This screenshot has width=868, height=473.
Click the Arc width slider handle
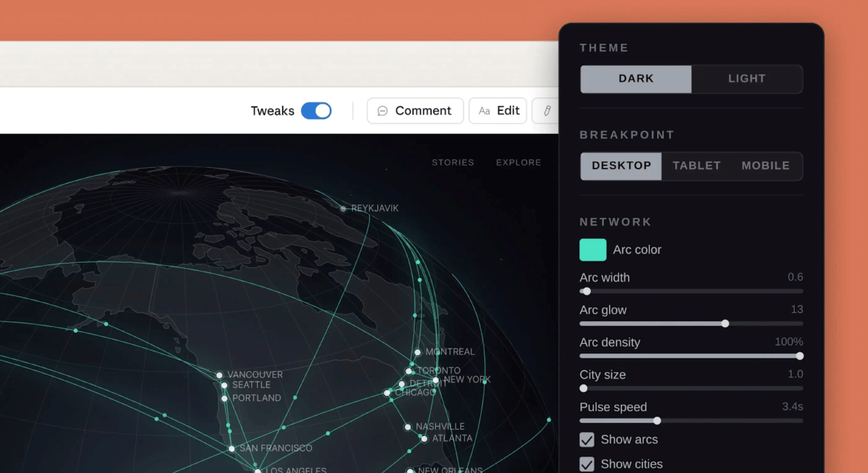(x=587, y=291)
